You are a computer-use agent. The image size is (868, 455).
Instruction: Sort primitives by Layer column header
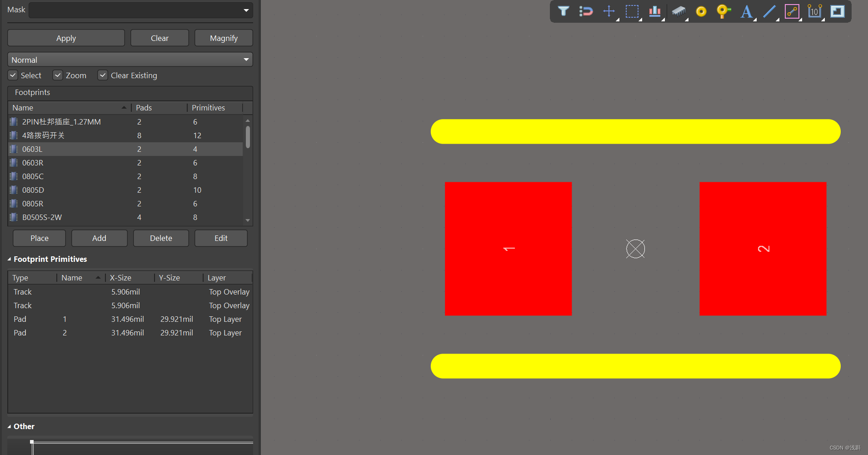pyautogui.click(x=227, y=278)
